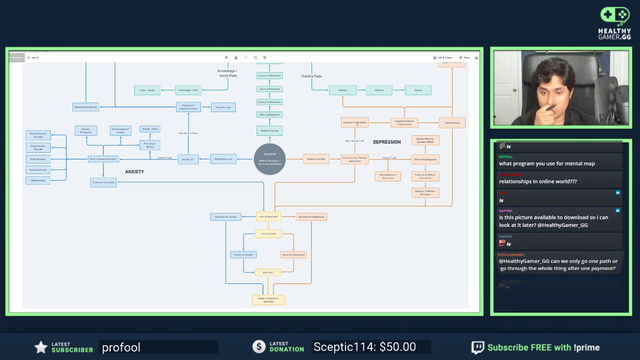Select the History of Meditation node
The image size is (640, 360).
click(269, 102)
